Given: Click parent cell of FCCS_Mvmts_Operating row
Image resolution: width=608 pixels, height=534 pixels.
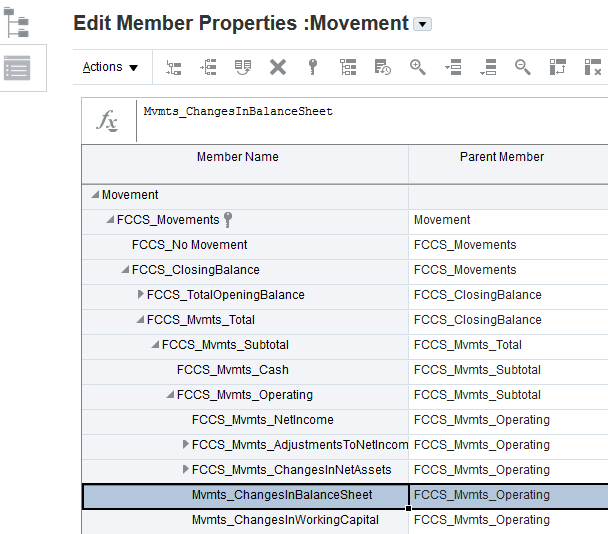Looking at the screenshot, I should [x=508, y=395].
